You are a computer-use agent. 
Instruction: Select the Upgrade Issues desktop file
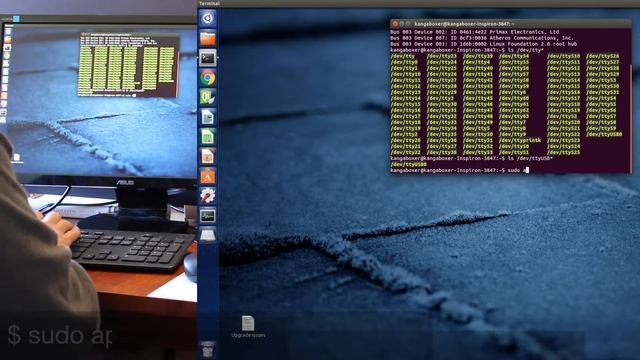point(248,327)
